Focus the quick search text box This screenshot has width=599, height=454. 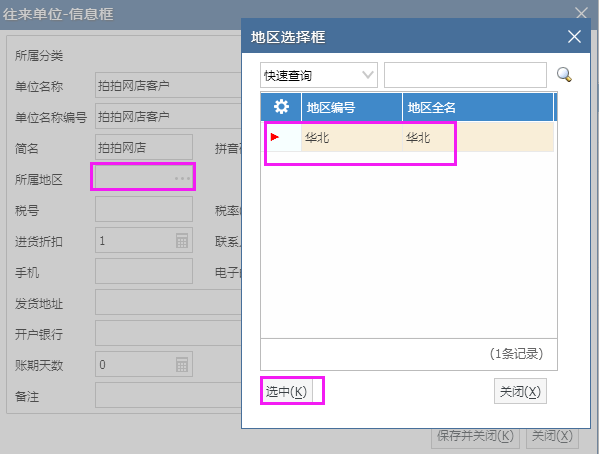[x=465, y=75]
